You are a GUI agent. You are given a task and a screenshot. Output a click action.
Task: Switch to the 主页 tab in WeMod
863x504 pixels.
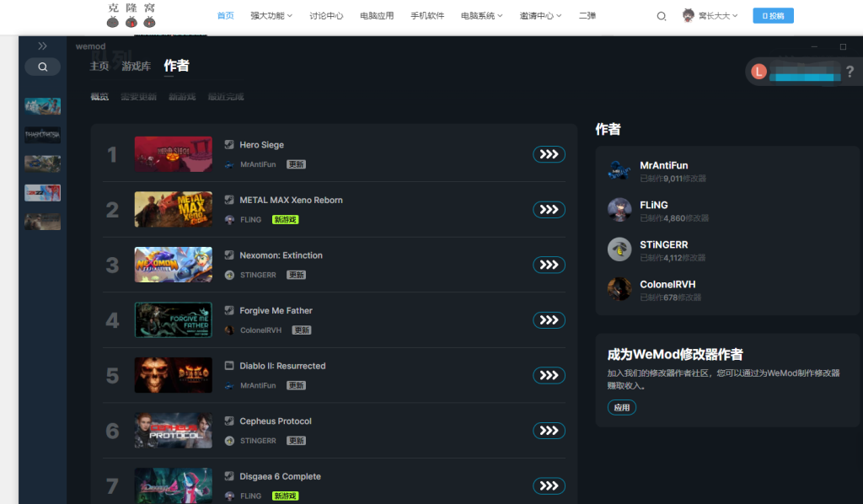99,66
